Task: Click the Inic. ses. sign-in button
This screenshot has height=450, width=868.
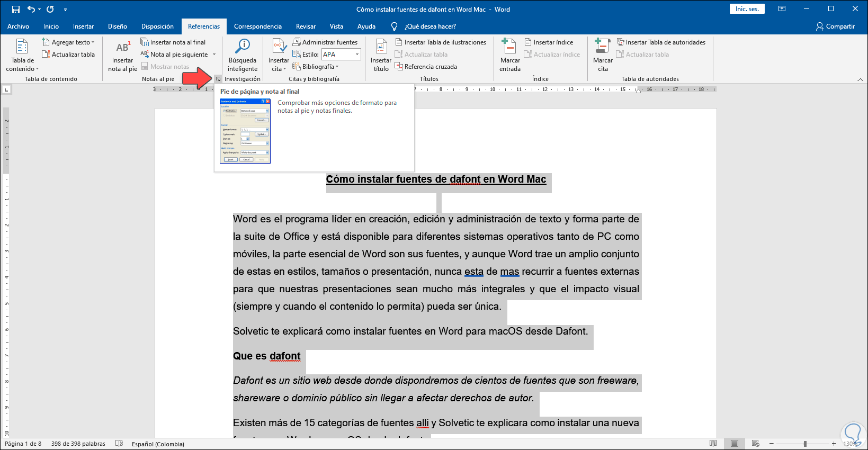Action: (747, 9)
